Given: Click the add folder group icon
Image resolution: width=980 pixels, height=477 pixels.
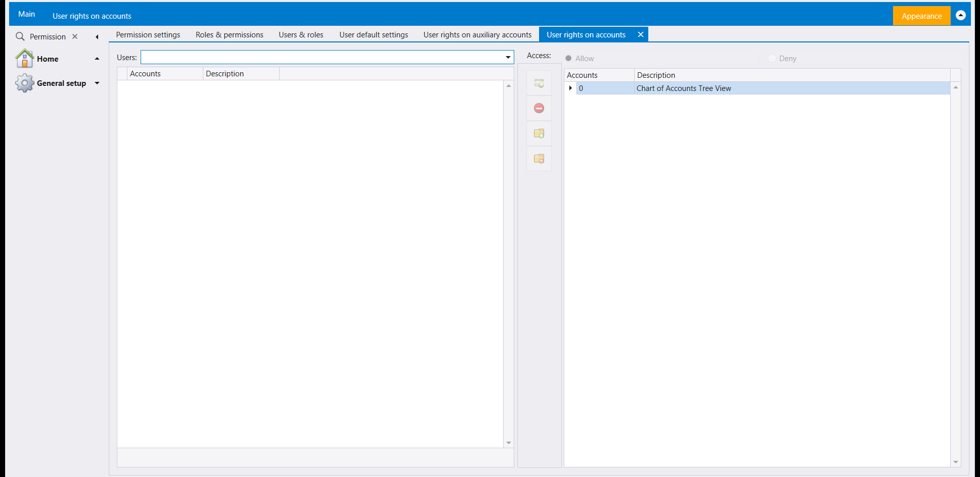Looking at the screenshot, I should pyautogui.click(x=539, y=133).
